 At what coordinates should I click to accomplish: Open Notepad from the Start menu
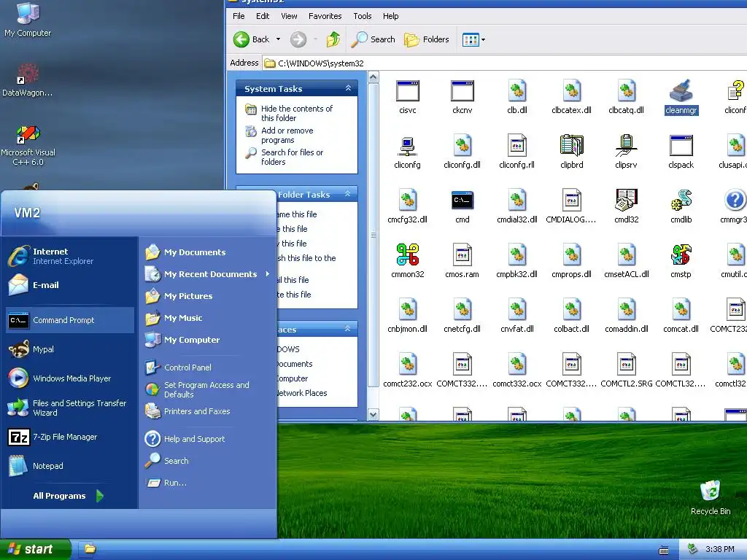point(70,466)
